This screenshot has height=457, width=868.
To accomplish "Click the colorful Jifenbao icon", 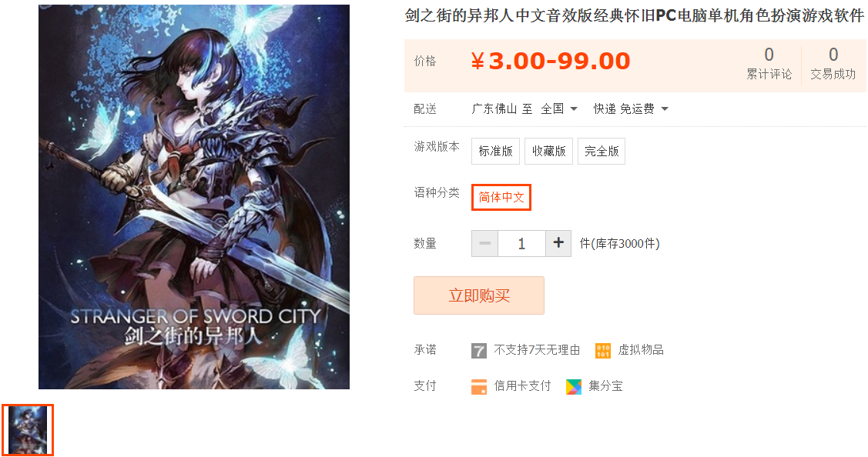I will pos(574,387).
